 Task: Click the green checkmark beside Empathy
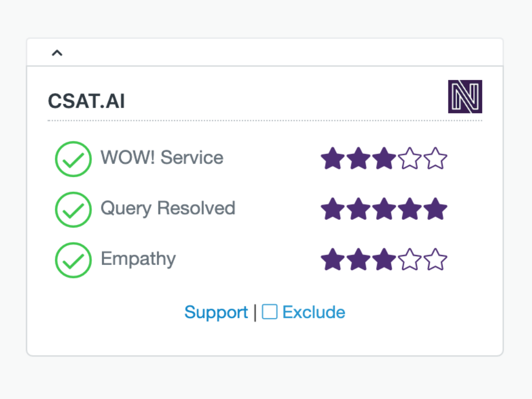pyautogui.click(x=73, y=260)
